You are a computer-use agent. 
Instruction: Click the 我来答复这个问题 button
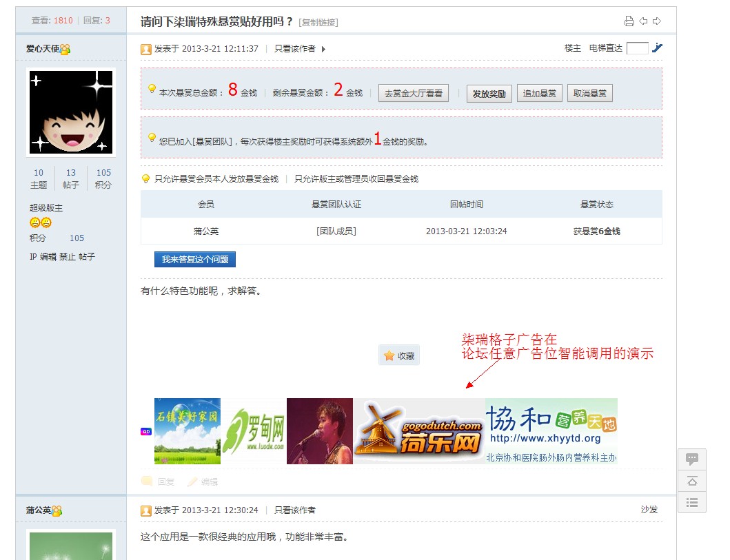195,260
